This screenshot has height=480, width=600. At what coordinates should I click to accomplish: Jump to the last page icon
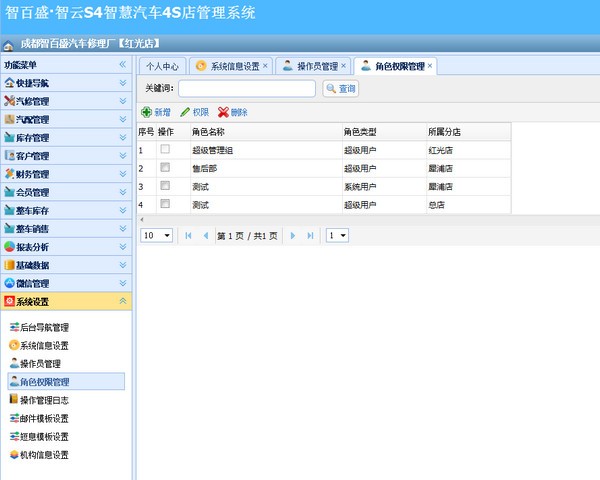pyautogui.click(x=311, y=235)
